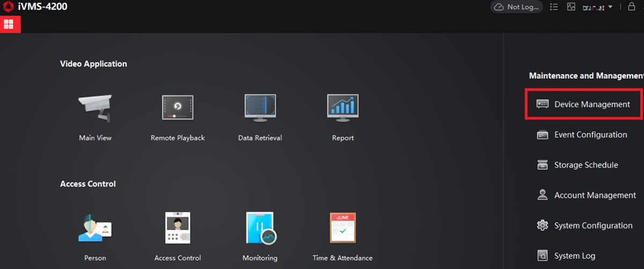644x269 pixels.
Task: Click the Remote Playback label
Action: [x=178, y=138]
